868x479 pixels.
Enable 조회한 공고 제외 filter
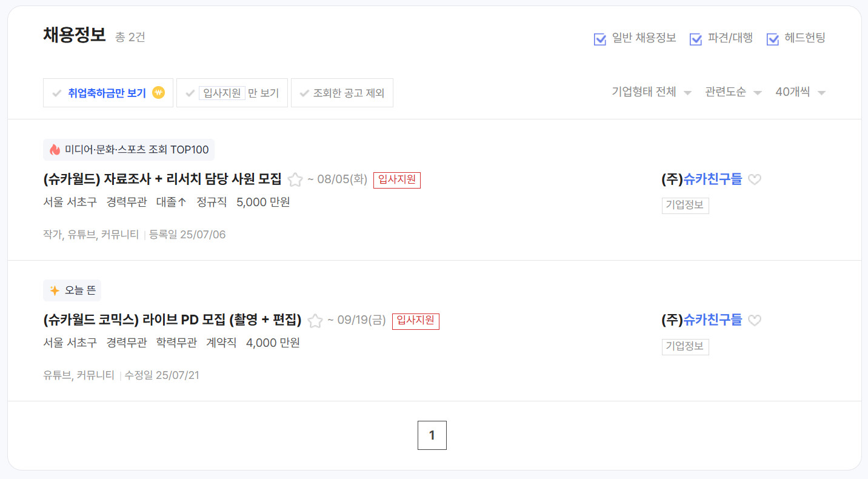(x=342, y=93)
